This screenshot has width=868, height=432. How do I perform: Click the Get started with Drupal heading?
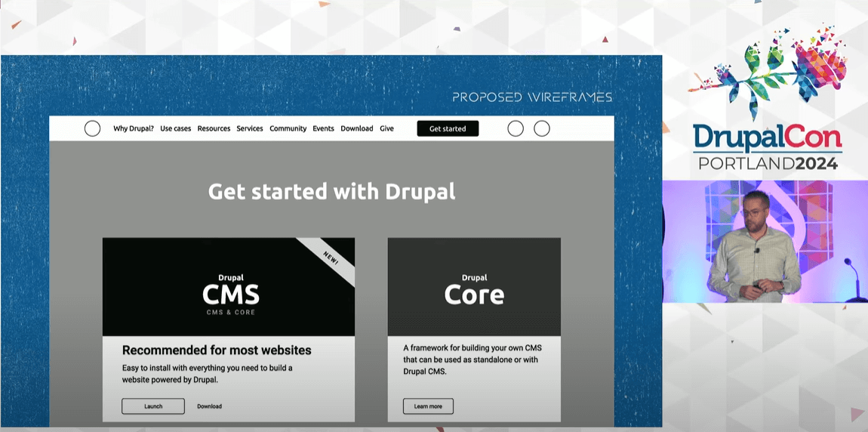(331, 192)
